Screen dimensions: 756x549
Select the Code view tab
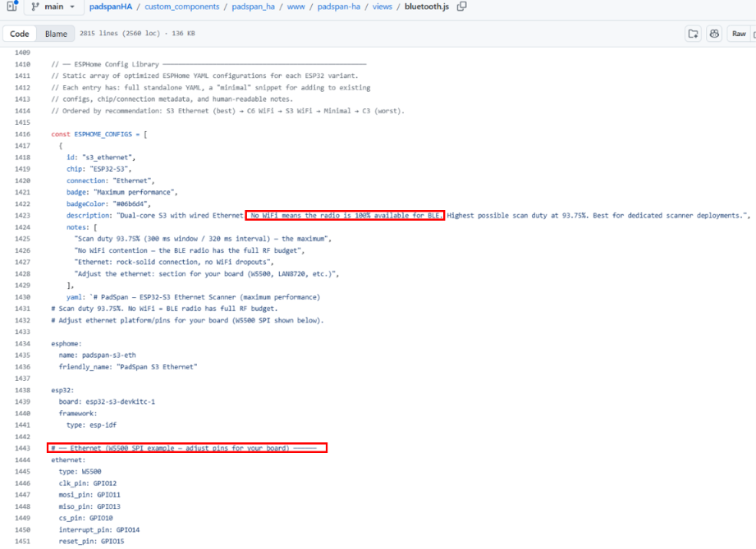tap(19, 34)
